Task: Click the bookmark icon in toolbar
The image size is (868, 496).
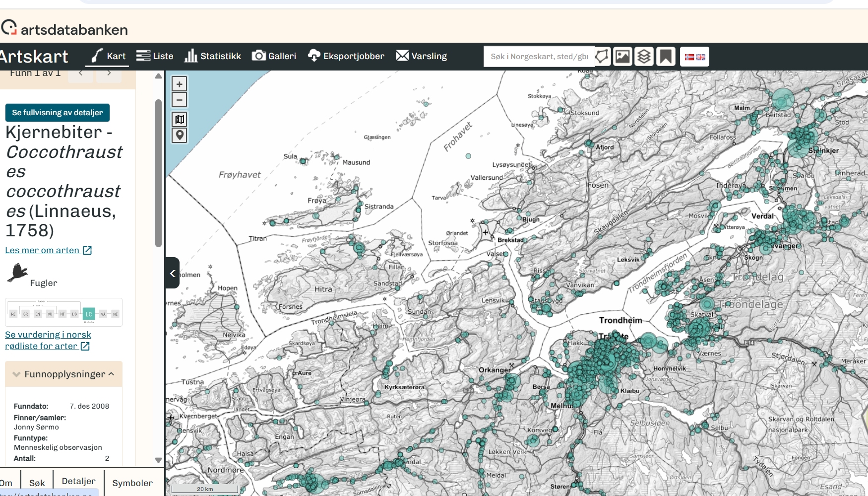Action: point(666,57)
